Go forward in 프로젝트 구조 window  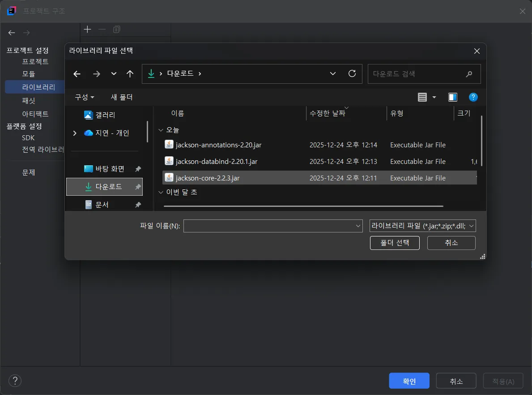click(26, 33)
